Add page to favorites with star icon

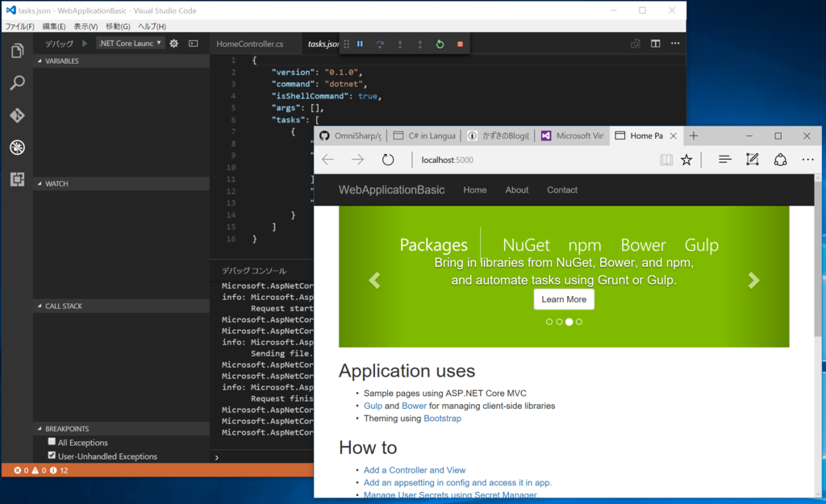[686, 160]
